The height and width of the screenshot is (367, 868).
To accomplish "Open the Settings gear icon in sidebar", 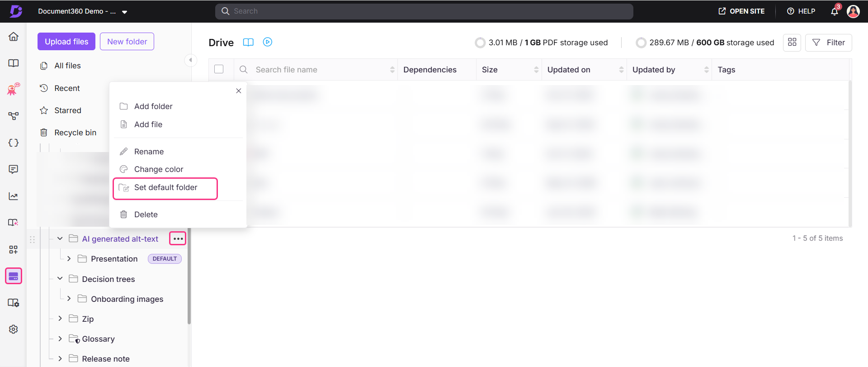I will click(14, 329).
